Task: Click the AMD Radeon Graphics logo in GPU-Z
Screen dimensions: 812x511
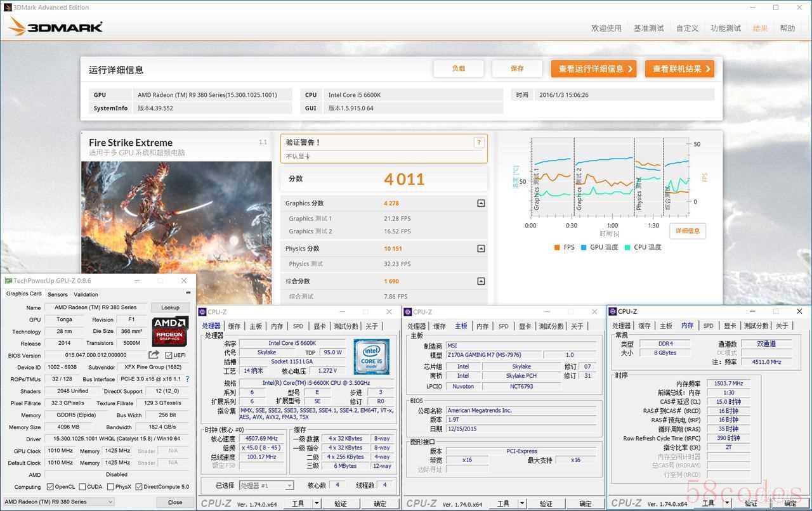Action: [170, 330]
